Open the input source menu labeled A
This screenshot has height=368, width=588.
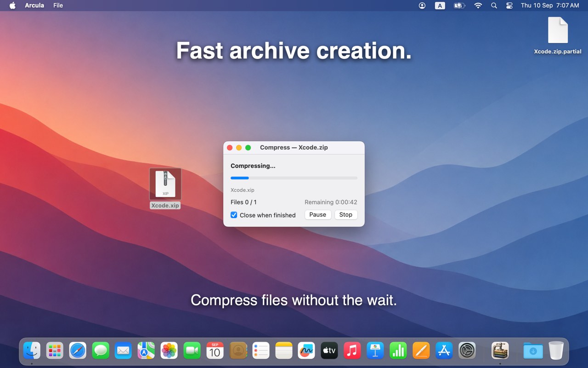point(440,6)
